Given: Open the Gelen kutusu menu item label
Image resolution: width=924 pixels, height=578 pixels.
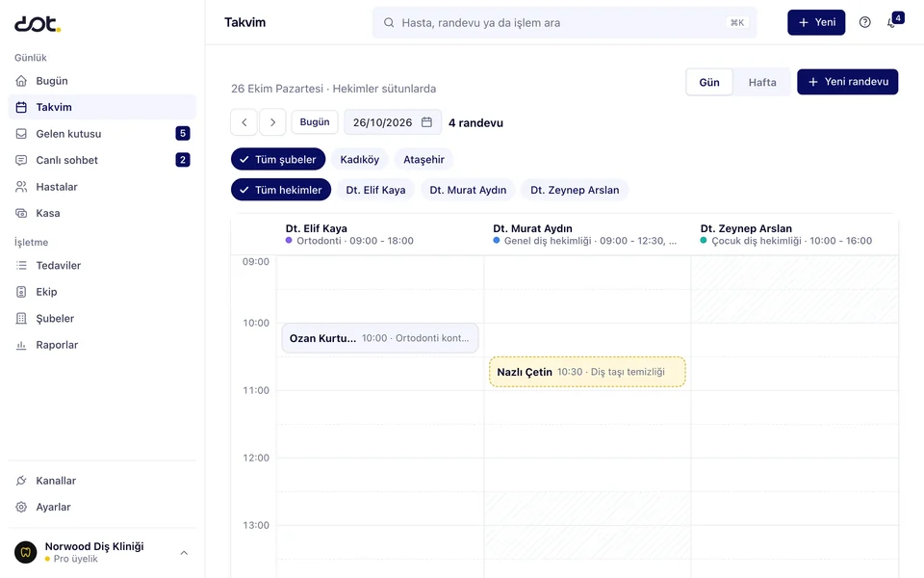Looking at the screenshot, I should (x=68, y=134).
